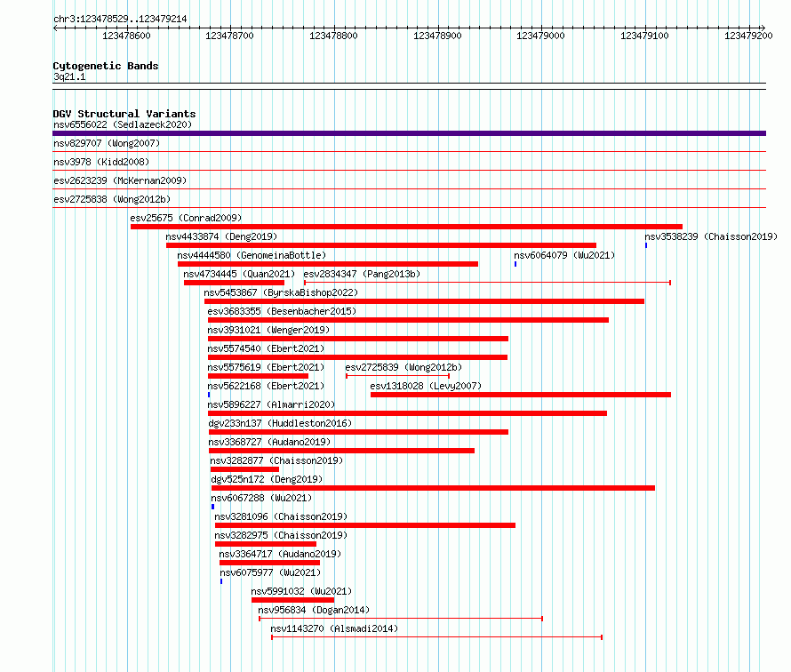The width and height of the screenshot is (791, 672).
Task: Click ruler position 123479000
Action: (540, 36)
